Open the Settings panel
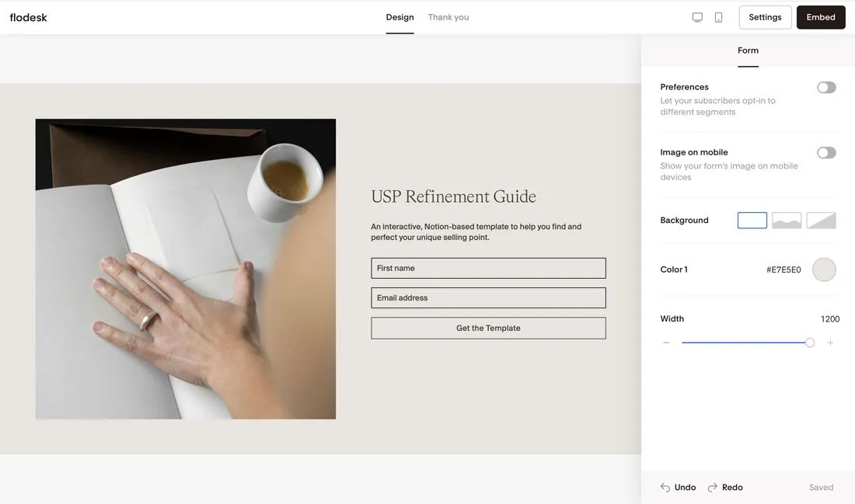This screenshot has height=504, width=855. coord(765,15)
